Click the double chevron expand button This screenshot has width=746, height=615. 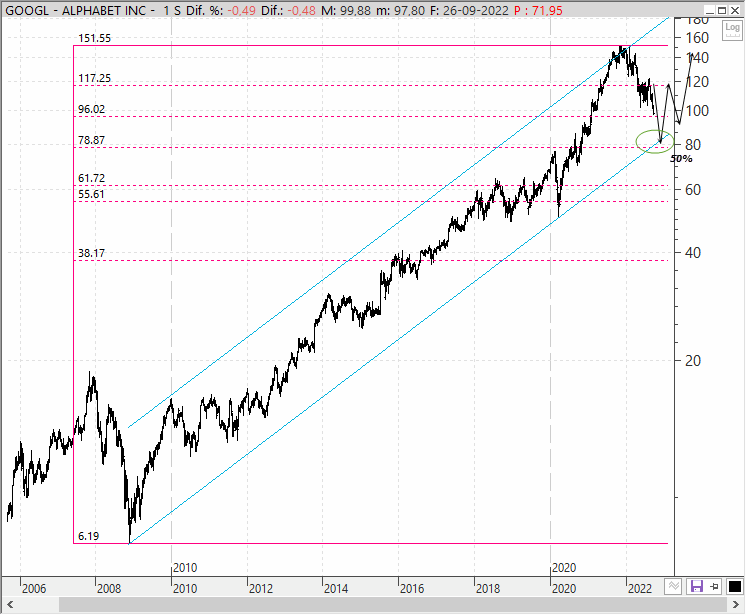(674, 586)
